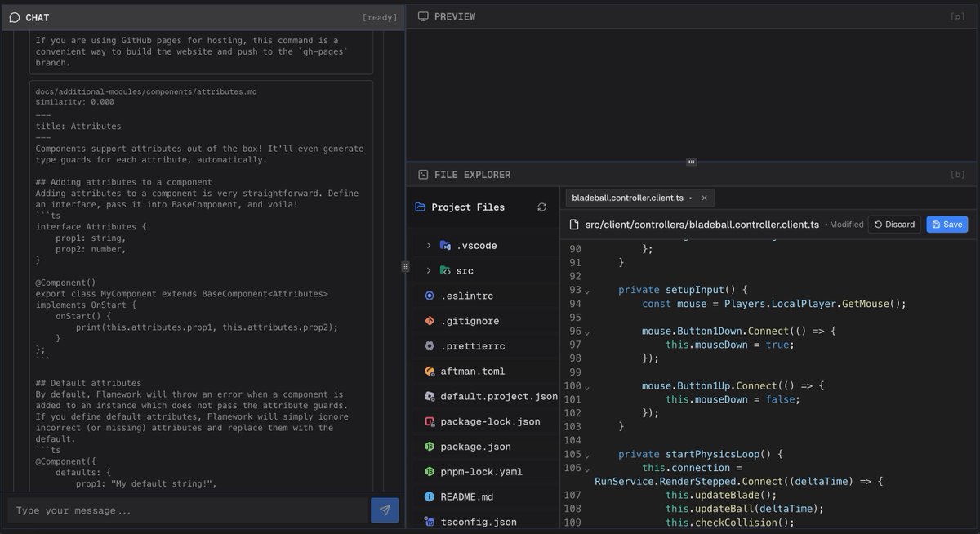Click the package-lock.json file icon

[x=430, y=422]
